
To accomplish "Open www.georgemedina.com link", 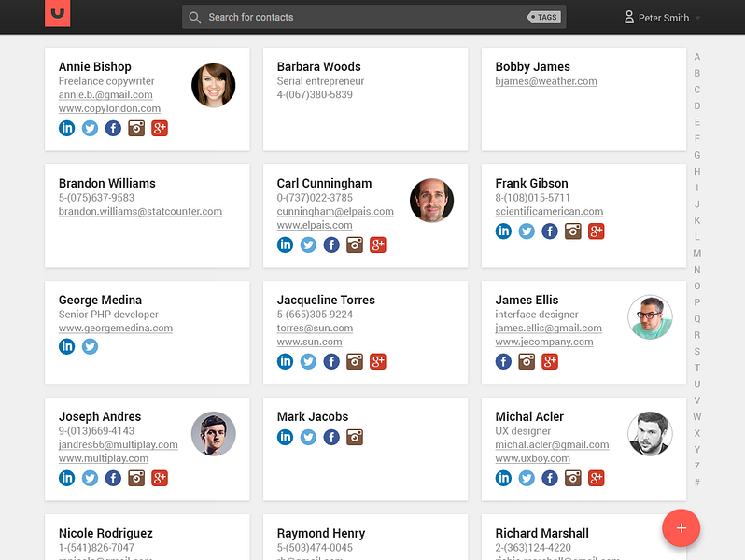I will [x=116, y=328].
